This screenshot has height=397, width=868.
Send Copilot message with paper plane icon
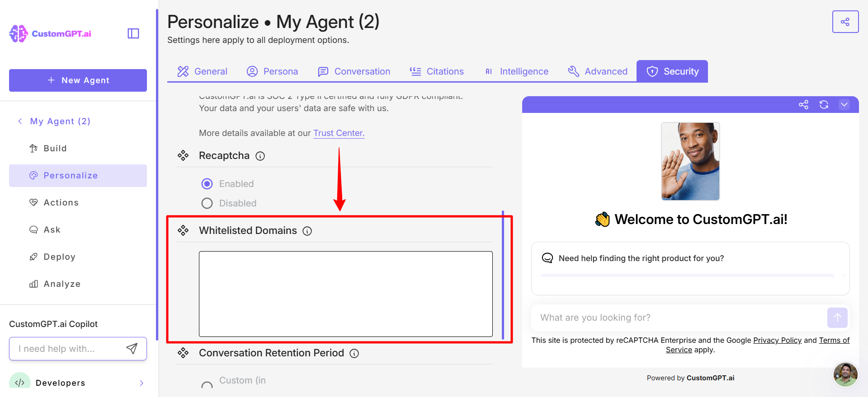click(x=132, y=348)
